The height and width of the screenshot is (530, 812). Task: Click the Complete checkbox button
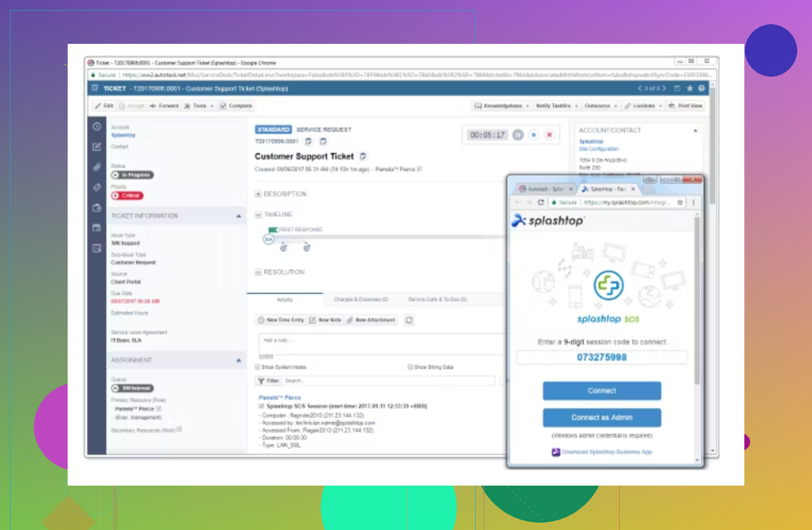[x=236, y=106]
